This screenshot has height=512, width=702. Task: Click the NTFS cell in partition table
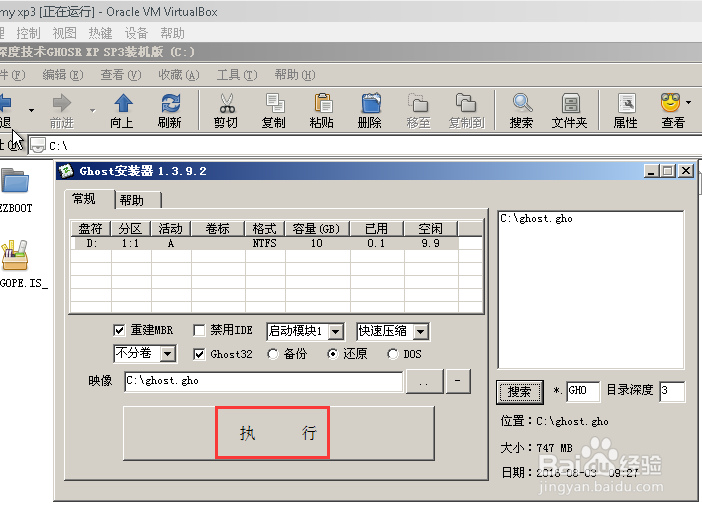(x=265, y=243)
